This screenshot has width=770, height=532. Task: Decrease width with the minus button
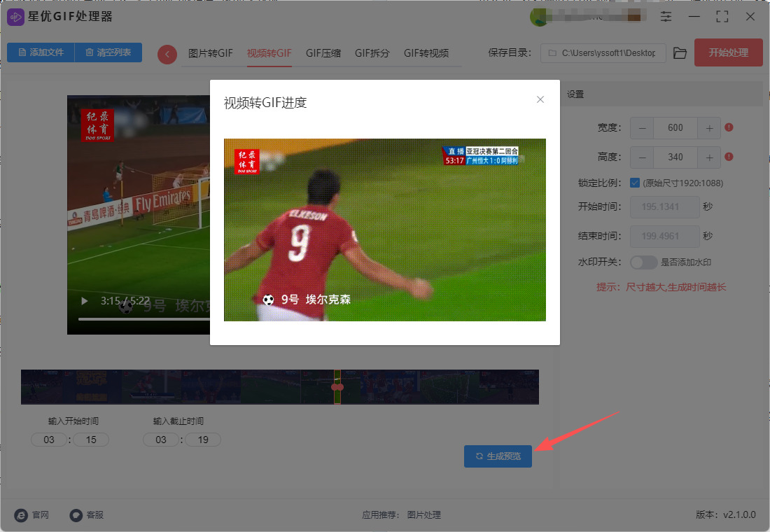643,128
